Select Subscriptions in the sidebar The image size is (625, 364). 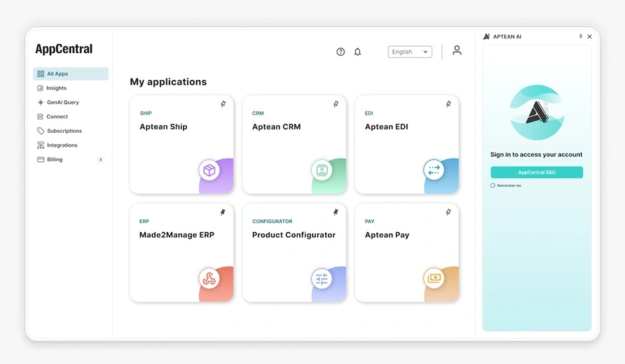tap(64, 131)
